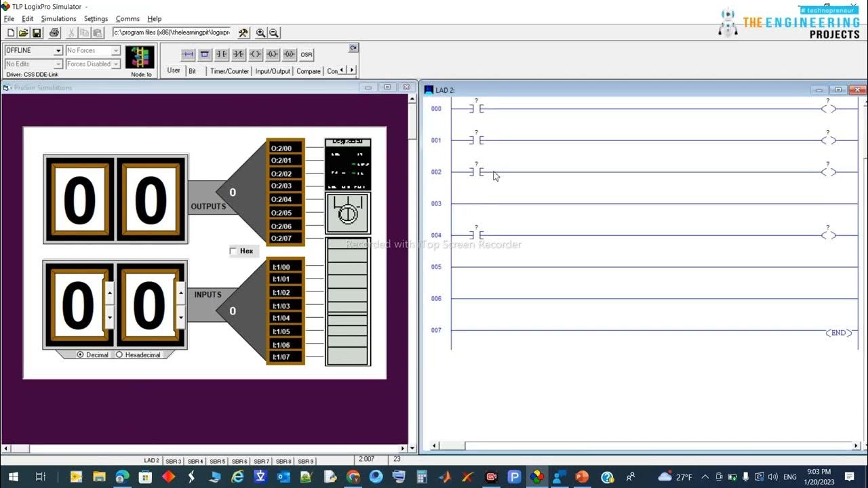Screen dimensions: 868x488
Task: Click the file path field in toolbar
Action: 172,33
